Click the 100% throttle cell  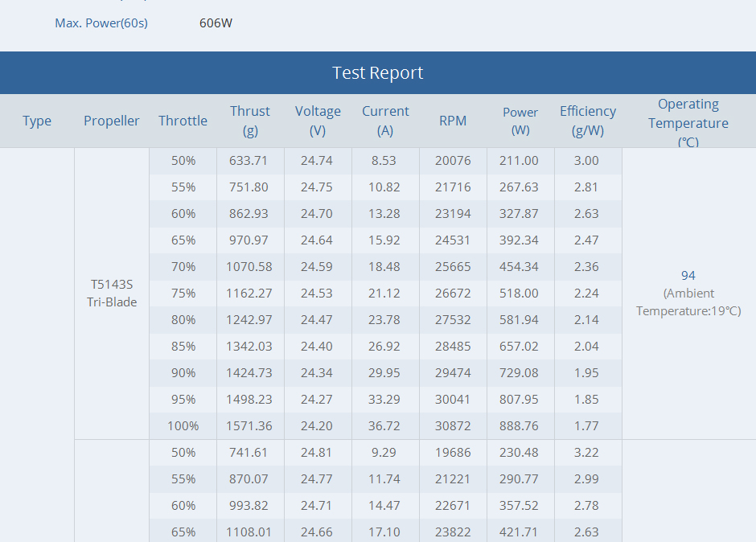tap(183, 426)
